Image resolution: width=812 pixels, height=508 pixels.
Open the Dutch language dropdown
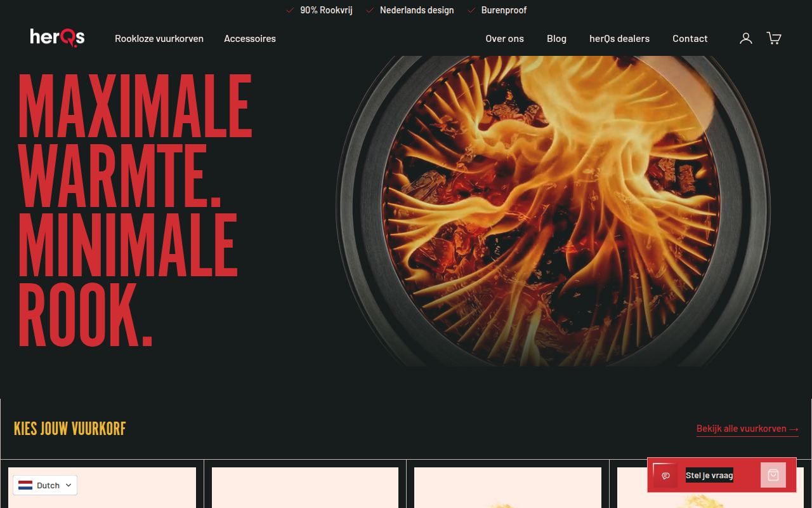tap(45, 485)
